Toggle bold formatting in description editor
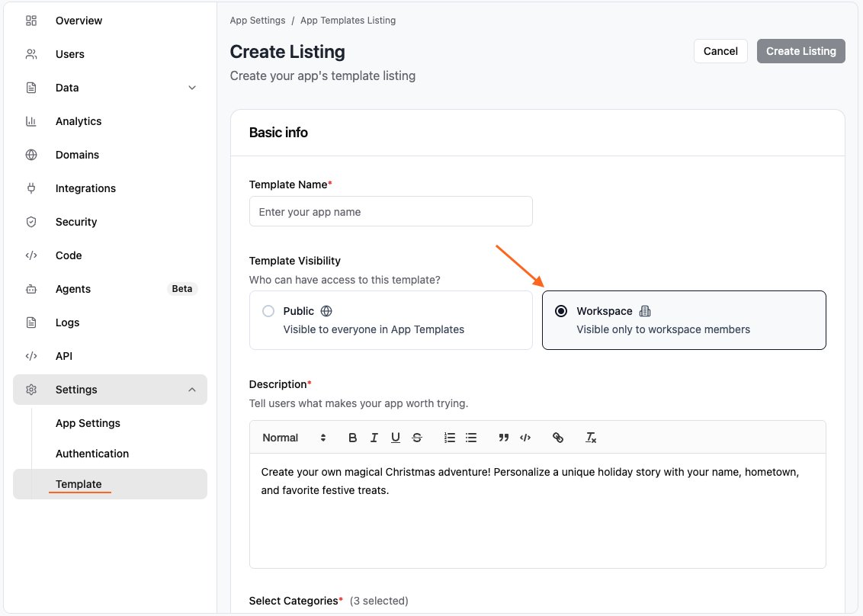The height and width of the screenshot is (616, 863). coord(353,438)
